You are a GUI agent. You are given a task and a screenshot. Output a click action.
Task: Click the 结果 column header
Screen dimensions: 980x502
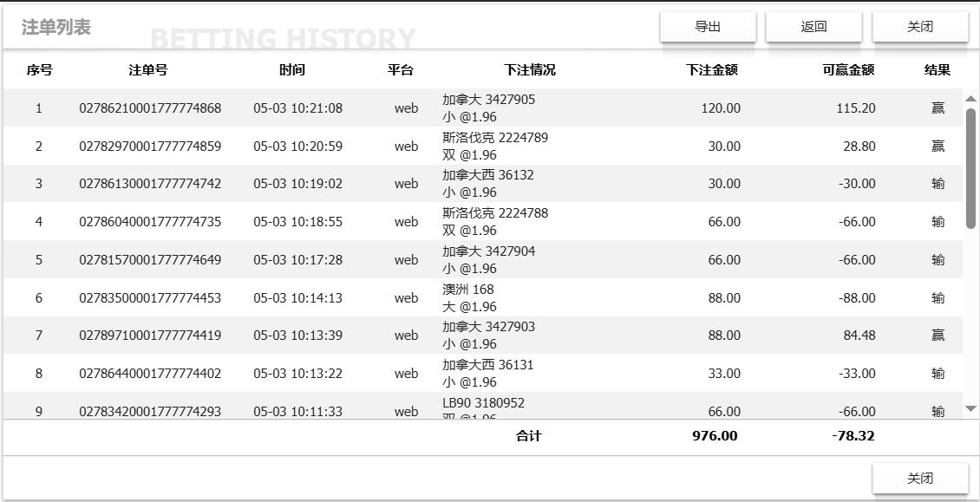pos(938,70)
